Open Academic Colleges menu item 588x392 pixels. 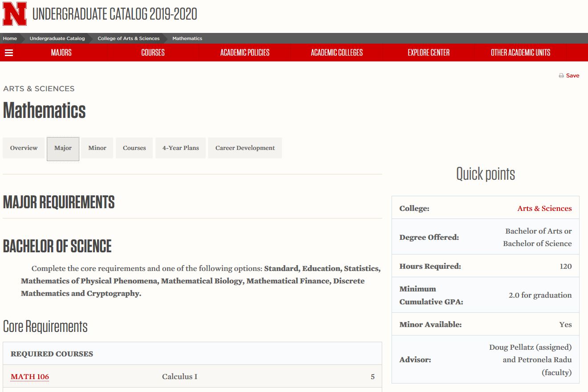[337, 53]
